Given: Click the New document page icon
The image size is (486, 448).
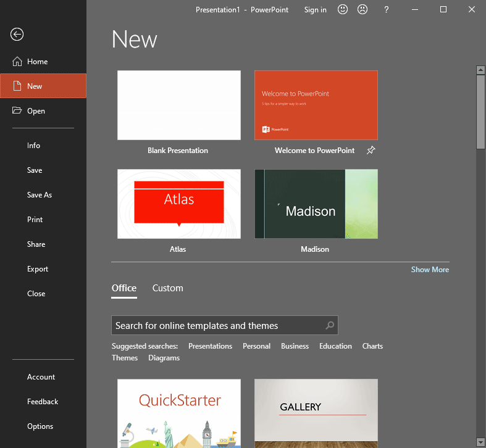Looking at the screenshot, I should 17,86.
